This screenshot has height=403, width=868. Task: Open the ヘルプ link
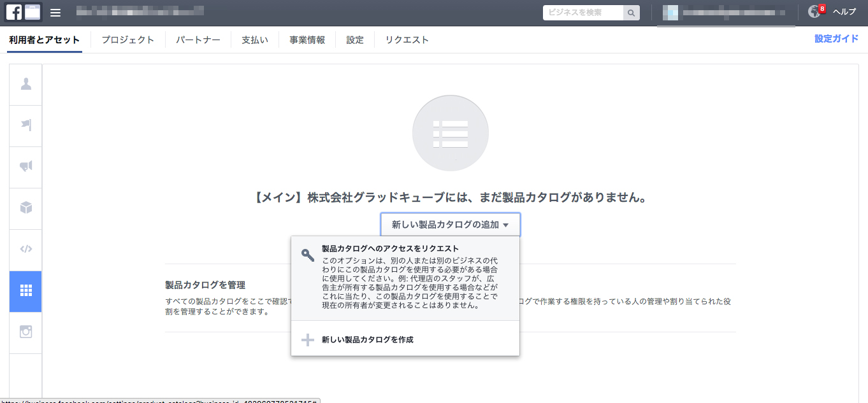pyautogui.click(x=845, y=12)
